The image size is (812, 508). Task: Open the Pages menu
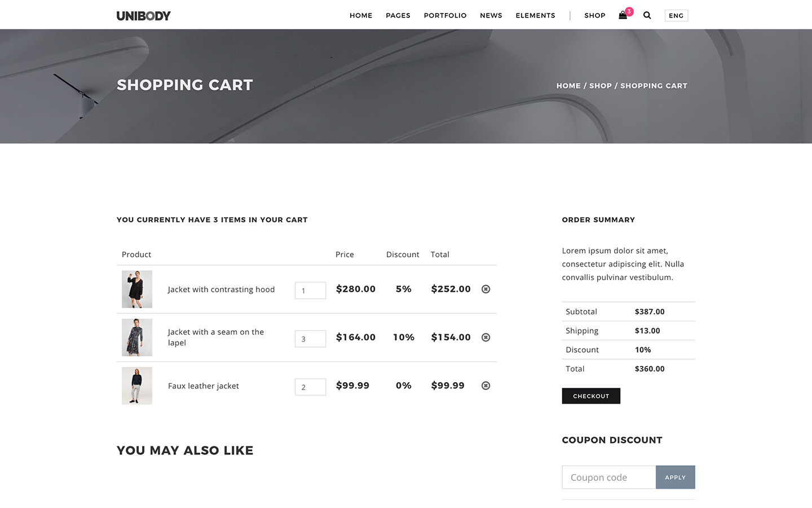(398, 16)
